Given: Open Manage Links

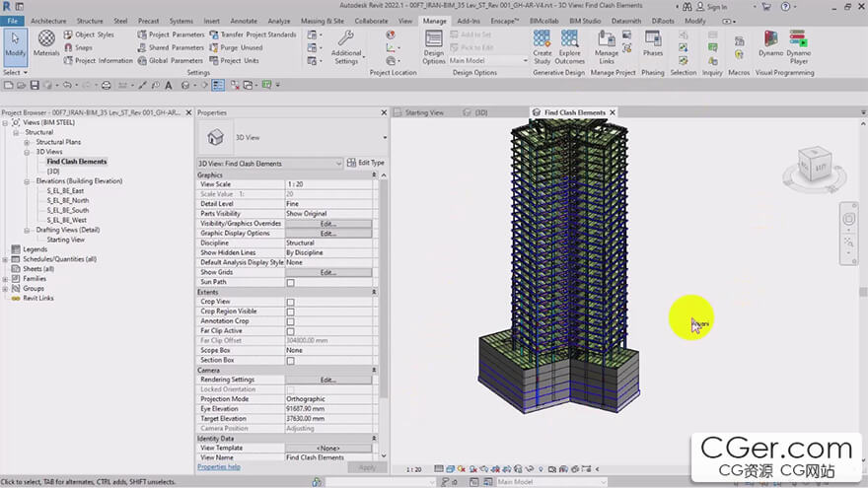Looking at the screenshot, I should (607, 47).
